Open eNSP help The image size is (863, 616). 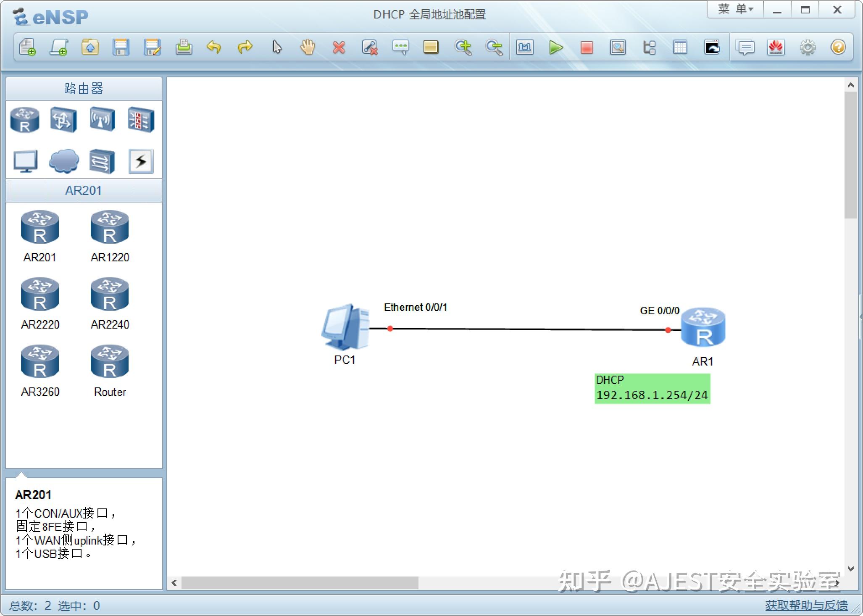pos(838,47)
